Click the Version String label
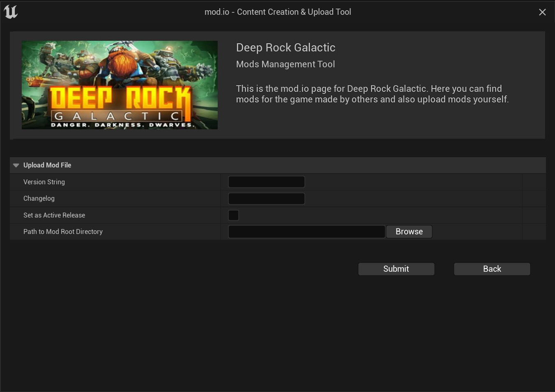This screenshot has height=392, width=555. point(44,182)
